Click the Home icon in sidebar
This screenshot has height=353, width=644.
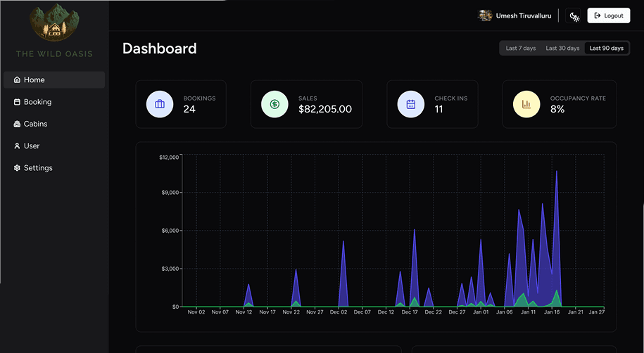tap(17, 80)
